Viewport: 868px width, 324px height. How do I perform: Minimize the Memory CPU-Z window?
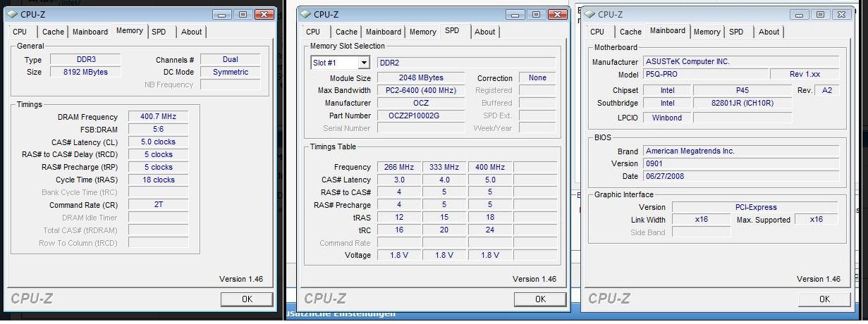click(222, 14)
